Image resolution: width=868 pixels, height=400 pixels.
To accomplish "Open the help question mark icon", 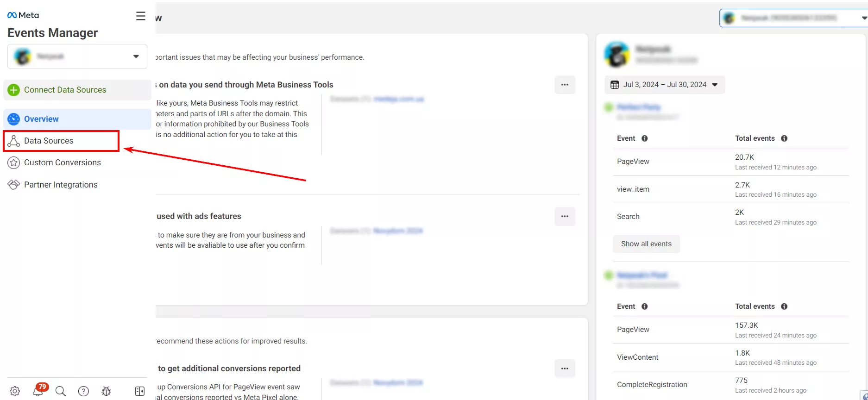I will (x=83, y=391).
